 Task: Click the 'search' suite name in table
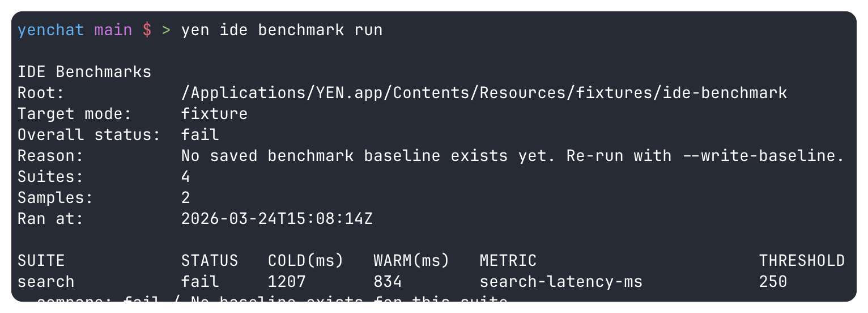pos(46,282)
